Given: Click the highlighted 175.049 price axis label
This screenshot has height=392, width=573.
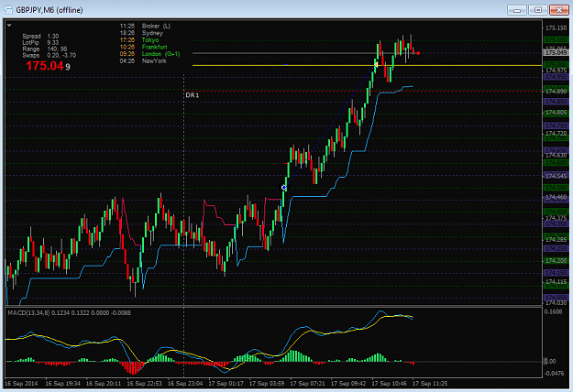Looking at the screenshot, I should [556, 52].
